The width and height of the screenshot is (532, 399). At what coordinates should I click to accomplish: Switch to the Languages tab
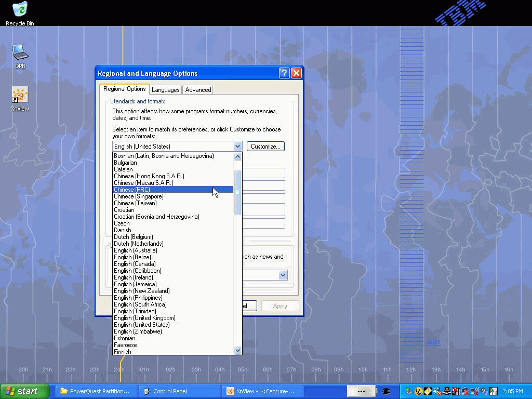165,90
